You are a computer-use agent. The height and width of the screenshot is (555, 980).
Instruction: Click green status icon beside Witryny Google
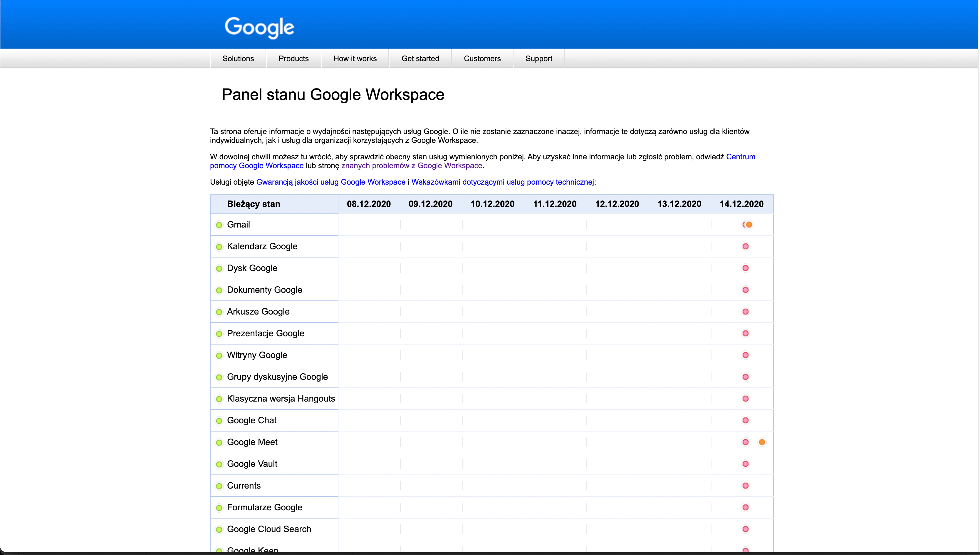(x=219, y=355)
